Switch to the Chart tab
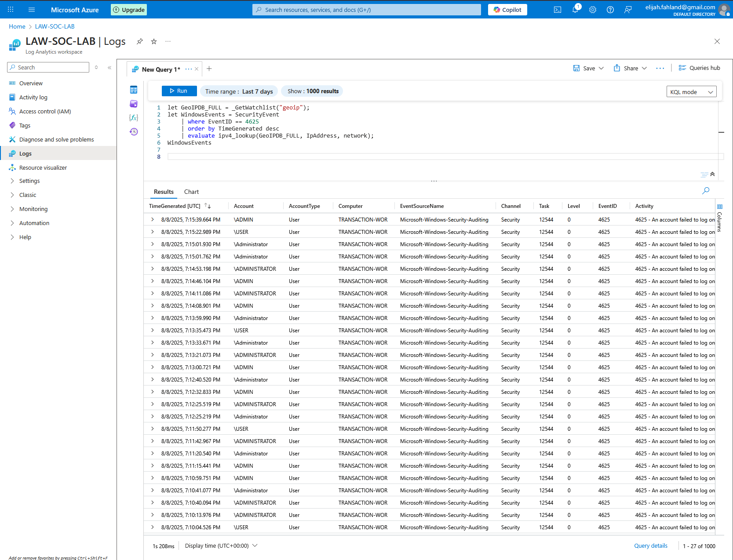733x560 pixels. click(191, 192)
